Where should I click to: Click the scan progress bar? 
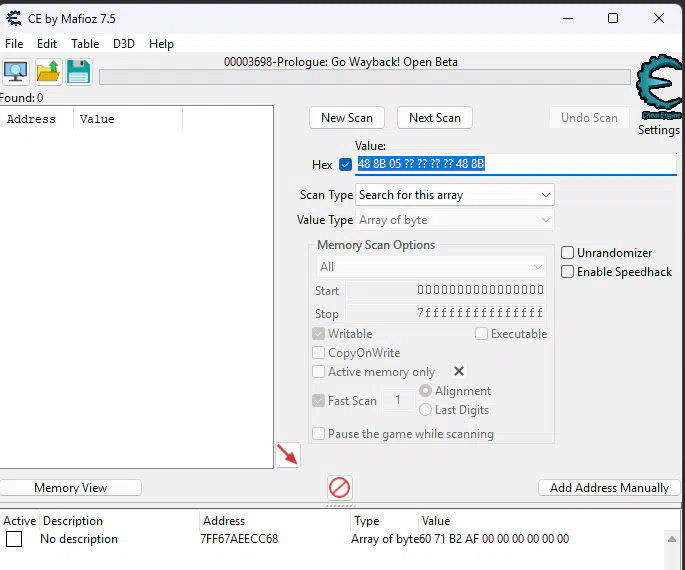[x=364, y=77]
